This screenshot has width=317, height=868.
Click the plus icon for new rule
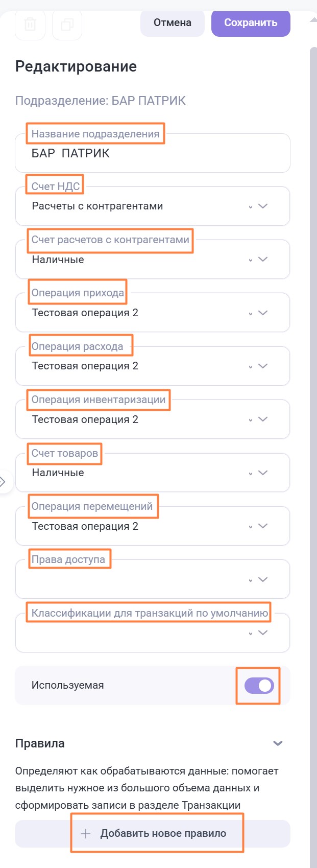click(x=86, y=834)
